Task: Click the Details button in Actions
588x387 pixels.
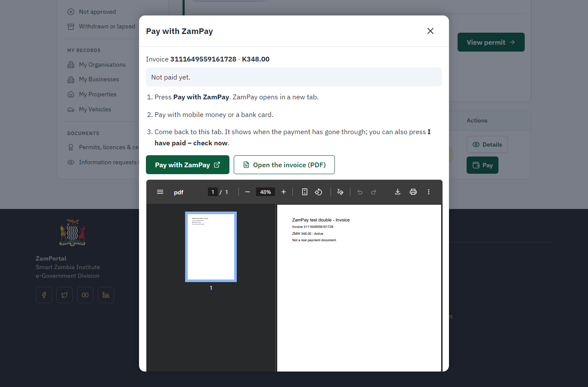Action: click(x=487, y=144)
